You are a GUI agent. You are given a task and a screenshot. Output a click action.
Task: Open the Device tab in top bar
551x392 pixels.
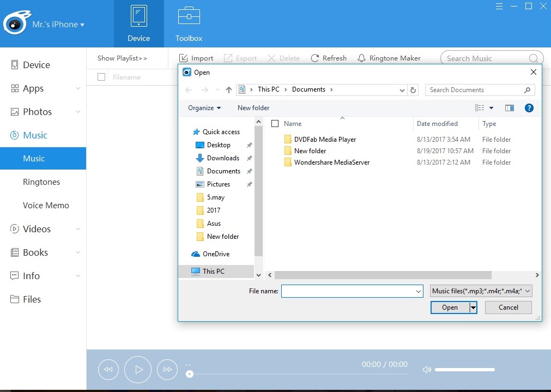[138, 23]
